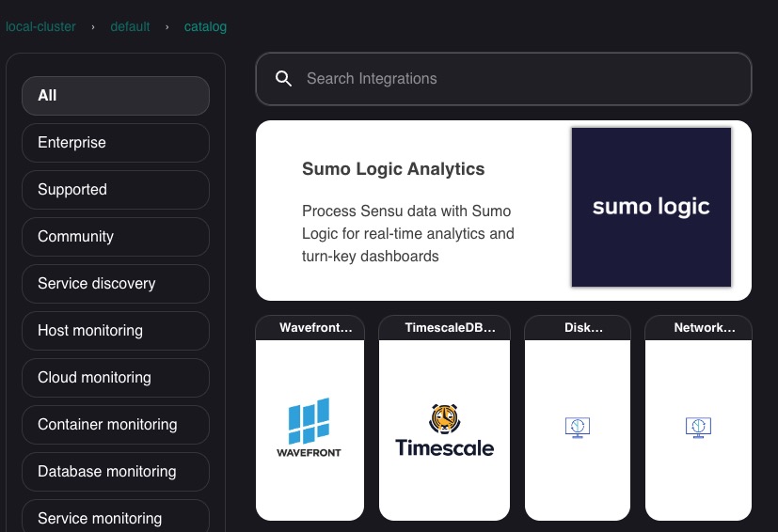The image size is (778, 532).
Task: Filter by Community integrations
Action: point(116,237)
